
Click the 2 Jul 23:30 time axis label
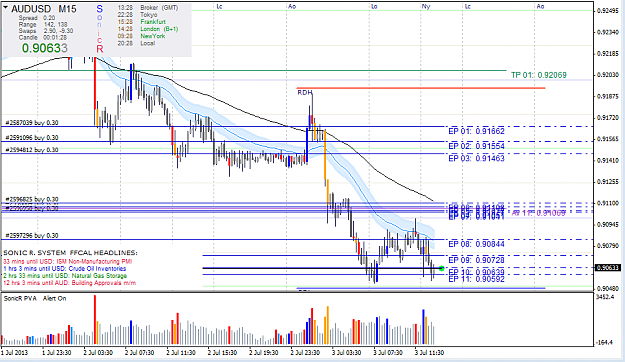point(305,353)
